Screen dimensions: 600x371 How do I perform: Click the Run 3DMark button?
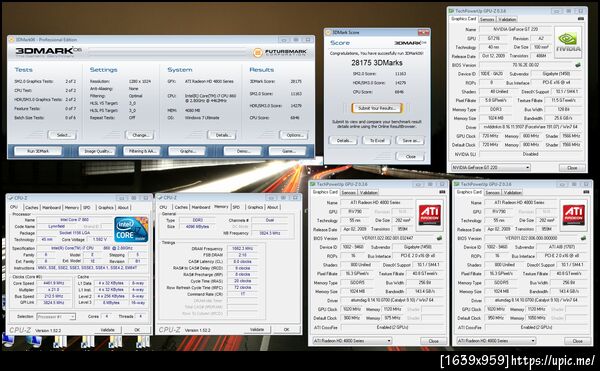(38, 151)
